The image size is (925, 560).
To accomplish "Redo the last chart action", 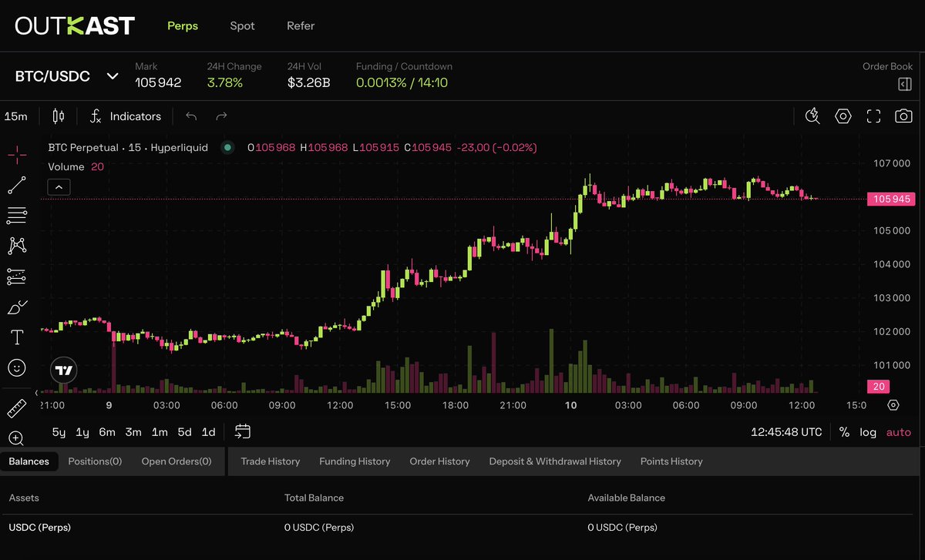I will 221,116.
